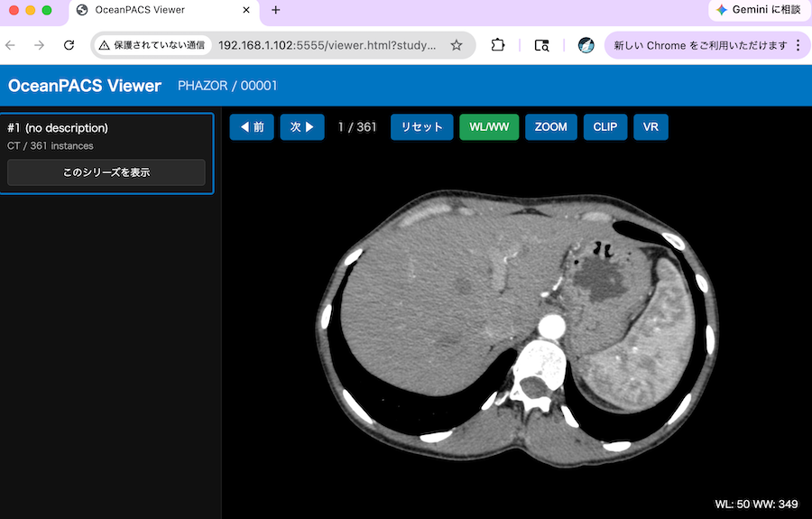Open the Chrome extensions puzzle icon
Screen dimensions: 812x519
(498, 45)
